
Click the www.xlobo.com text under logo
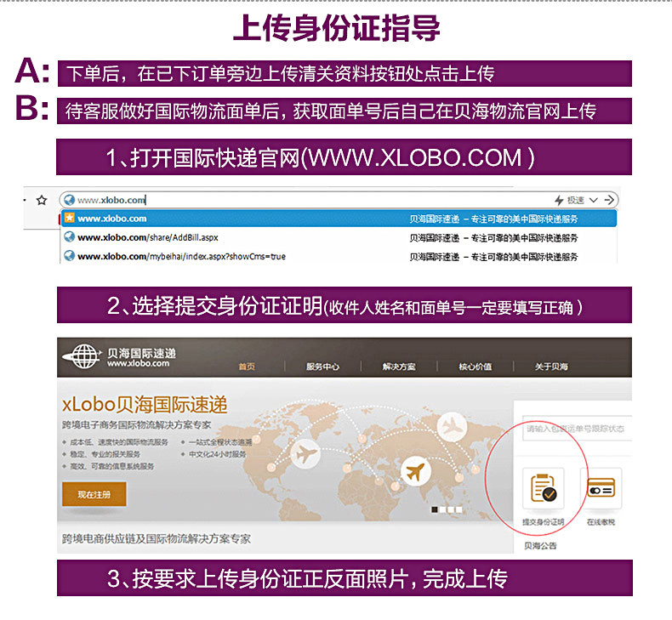click(138, 364)
